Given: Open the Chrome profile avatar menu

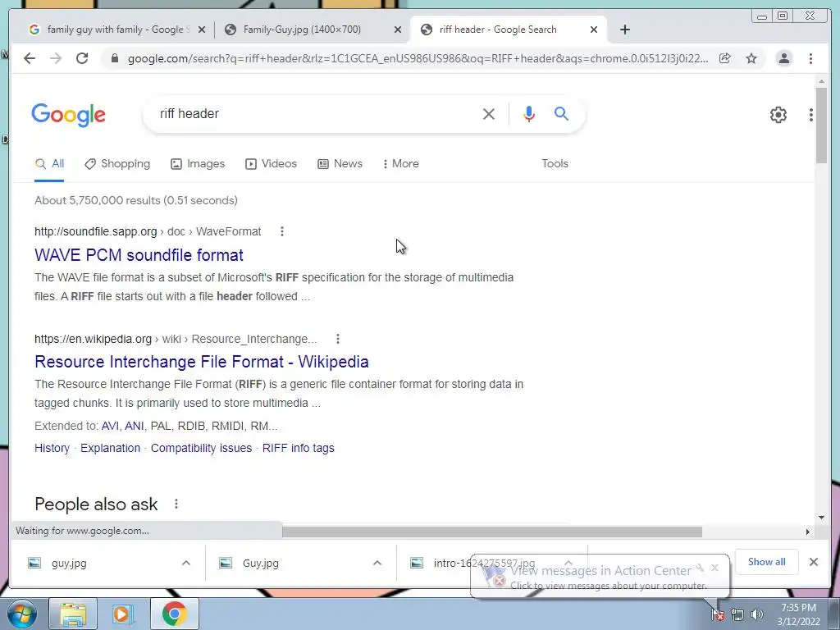Looking at the screenshot, I should pyautogui.click(x=783, y=58).
